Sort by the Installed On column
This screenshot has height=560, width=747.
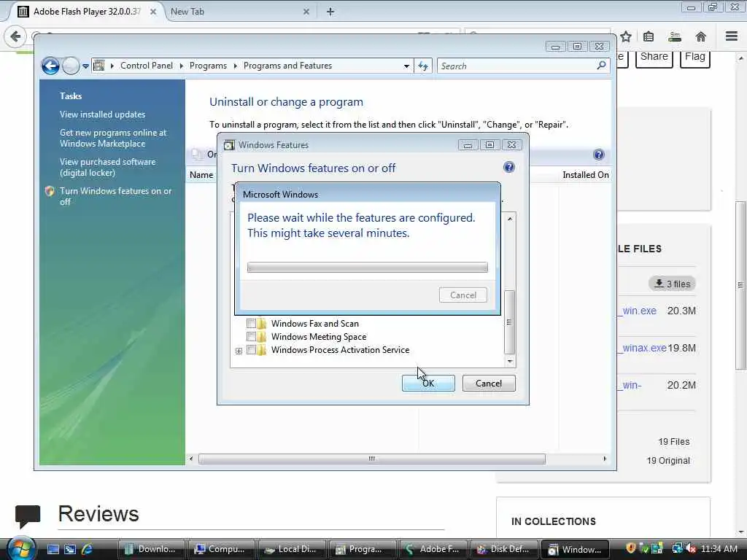pyautogui.click(x=586, y=175)
